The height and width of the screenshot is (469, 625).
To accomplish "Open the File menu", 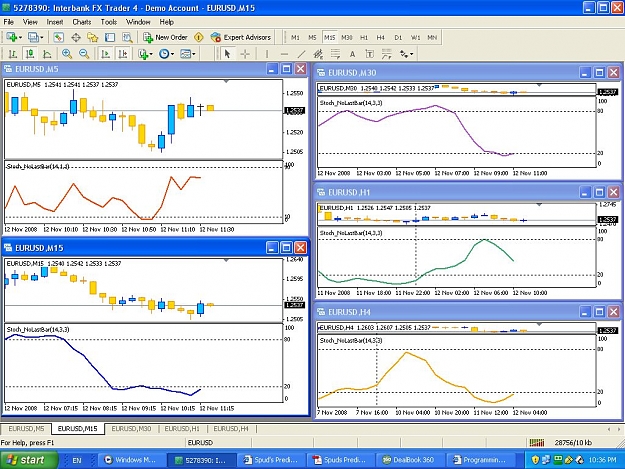I will [x=8, y=22].
